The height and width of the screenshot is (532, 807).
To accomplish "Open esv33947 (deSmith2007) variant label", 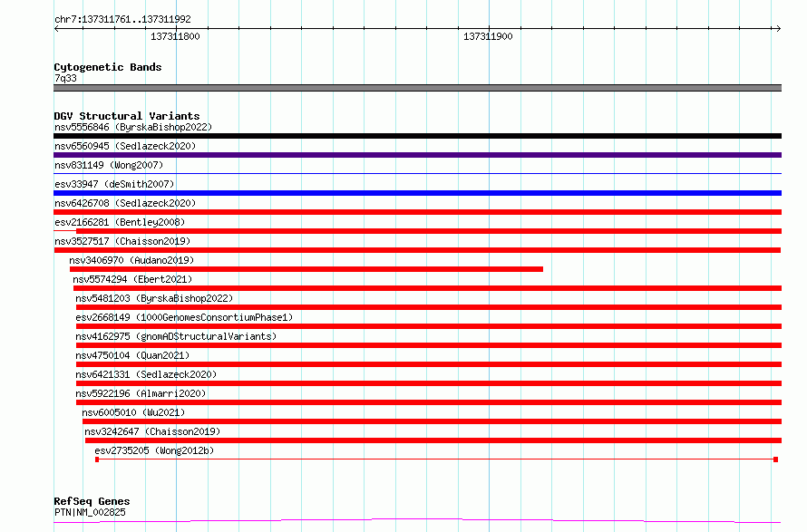I will point(114,184).
